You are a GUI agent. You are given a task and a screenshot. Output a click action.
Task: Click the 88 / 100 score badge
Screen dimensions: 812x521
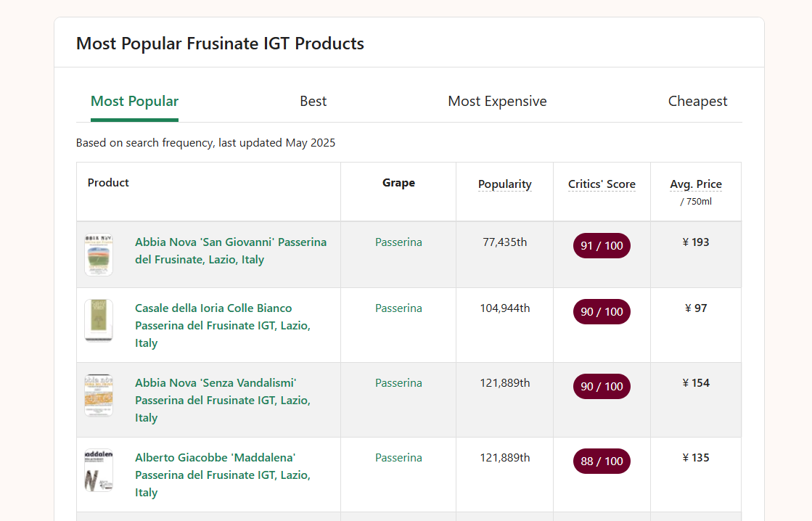pyautogui.click(x=602, y=461)
